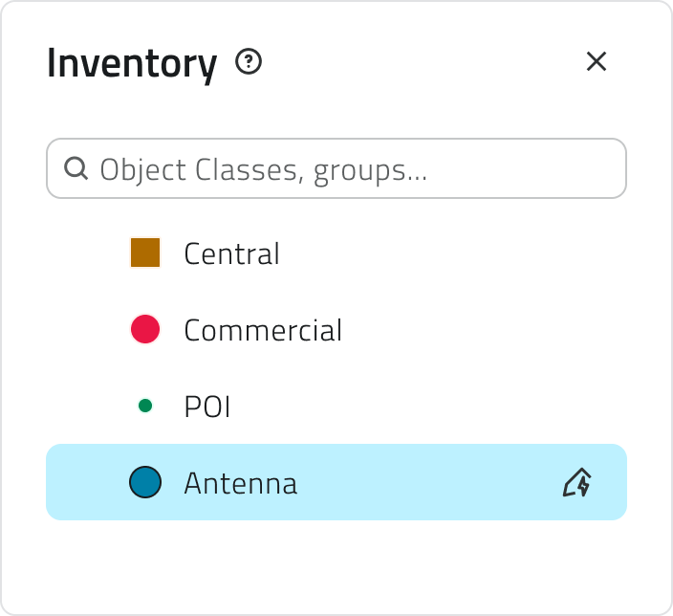Click the blue Antenna circle symbol
The image size is (673, 616).
145,482
